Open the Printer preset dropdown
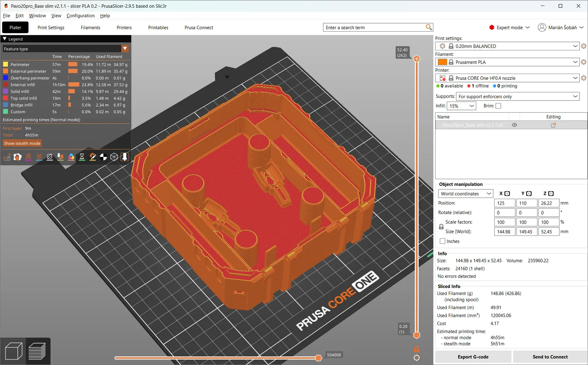The height and width of the screenshot is (365, 588). click(507, 78)
